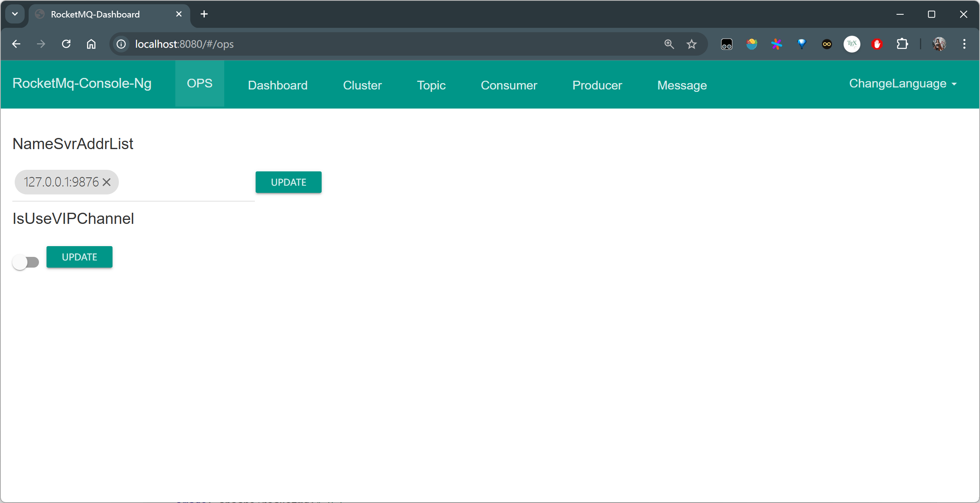Screen dimensions: 980x503
Task: Click the IsUseVIPChannel heading
Action: (73, 219)
